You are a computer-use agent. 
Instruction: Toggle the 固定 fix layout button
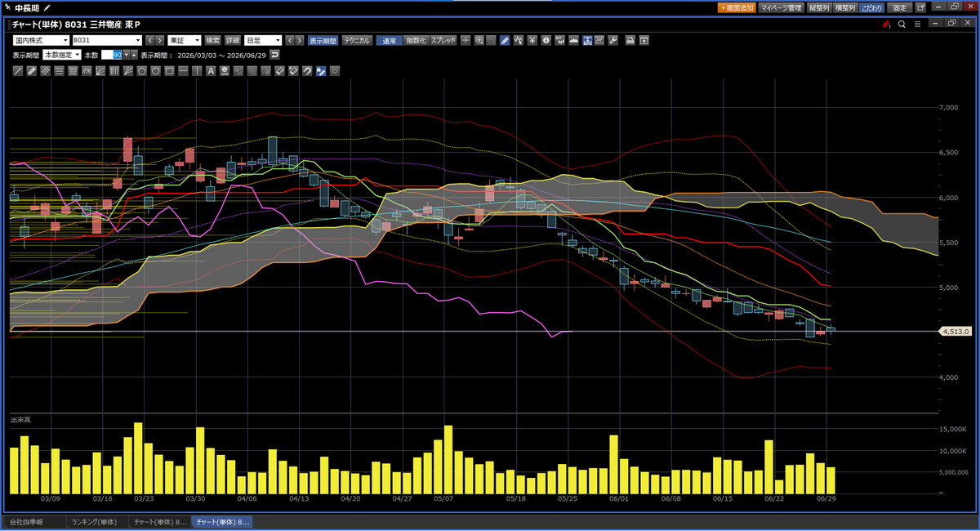[x=899, y=7]
